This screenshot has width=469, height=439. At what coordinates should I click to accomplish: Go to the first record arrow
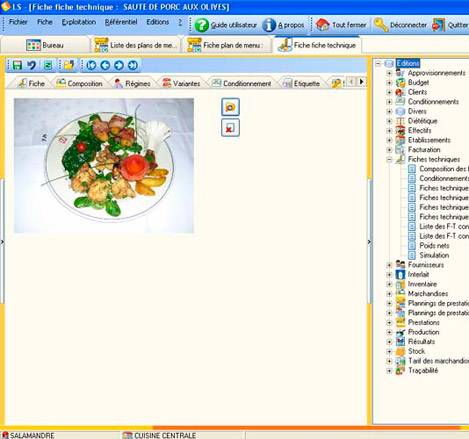coord(91,65)
